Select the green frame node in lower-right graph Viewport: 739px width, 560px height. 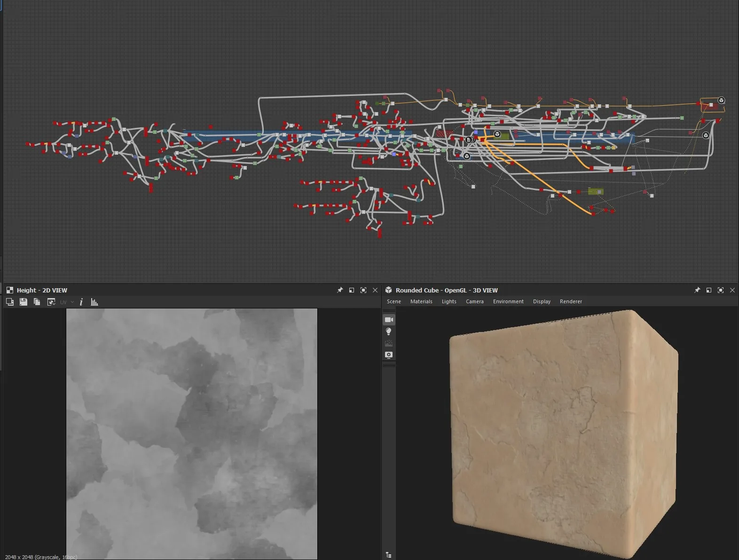pos(596,191)
